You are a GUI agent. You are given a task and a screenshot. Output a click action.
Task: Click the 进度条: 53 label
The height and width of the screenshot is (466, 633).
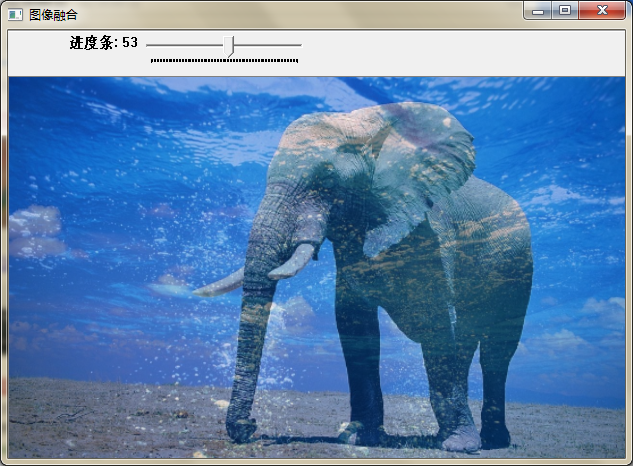point(104,42)
